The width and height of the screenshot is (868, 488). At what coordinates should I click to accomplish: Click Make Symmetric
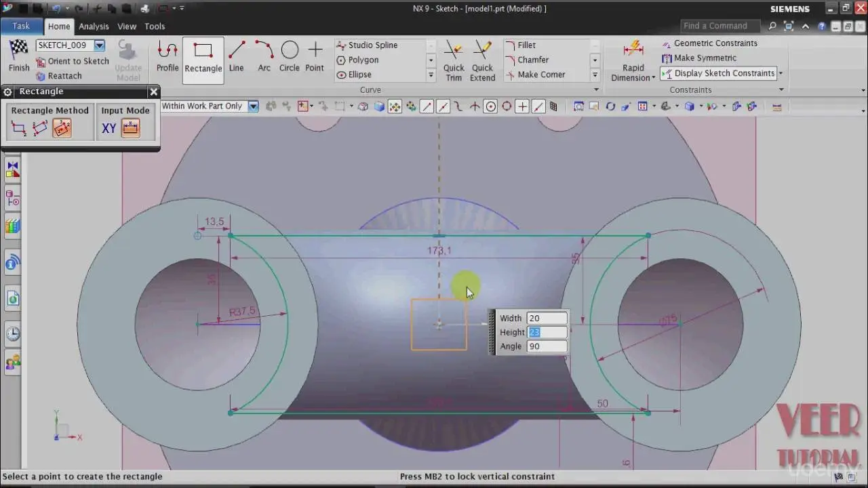[698, 58]
